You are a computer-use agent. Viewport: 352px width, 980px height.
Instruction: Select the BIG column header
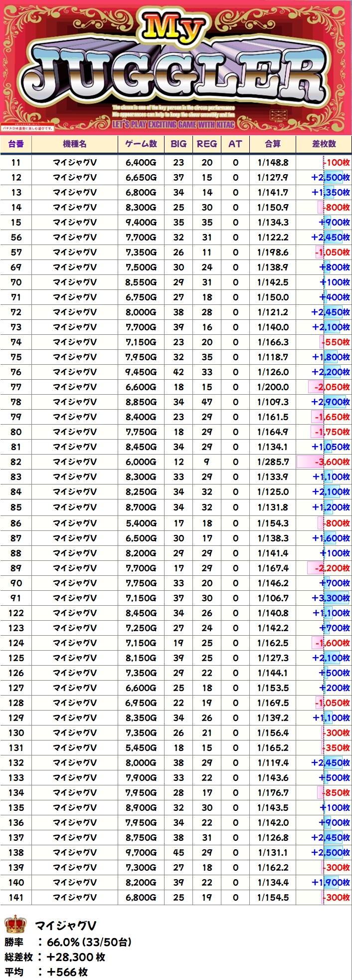tap(178, 144)
